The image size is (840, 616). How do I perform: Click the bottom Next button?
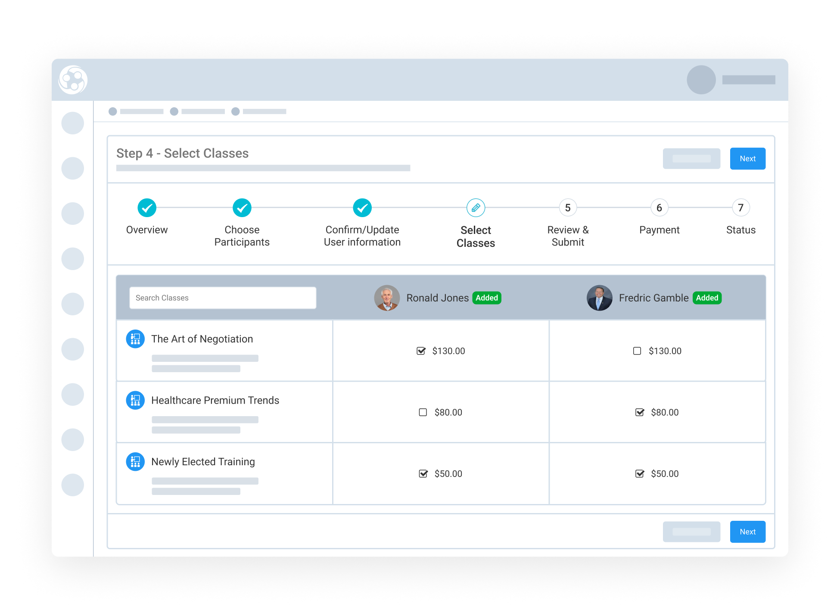pos(747,532)
